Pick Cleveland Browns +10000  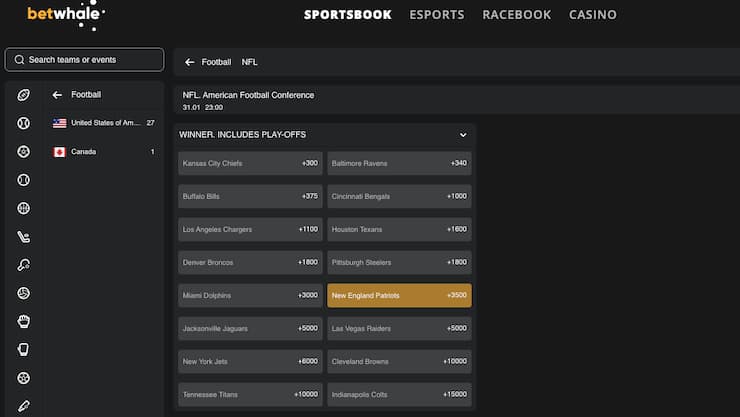399,361
